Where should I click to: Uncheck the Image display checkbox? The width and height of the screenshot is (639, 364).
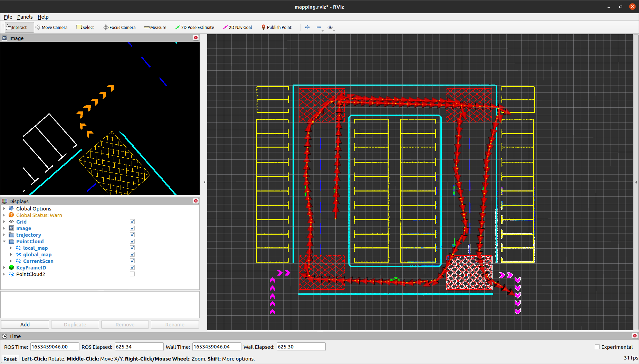point(132,228)
